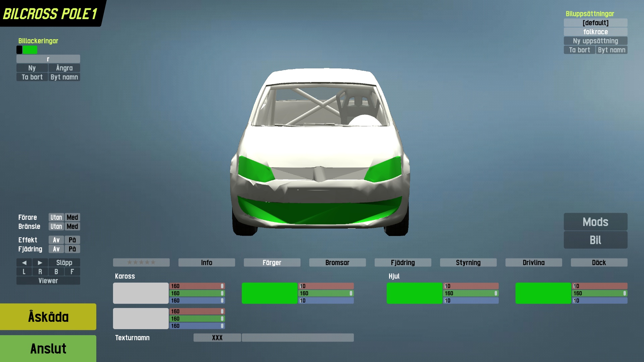Choose the [default] car setup

[x=595, y=23]
